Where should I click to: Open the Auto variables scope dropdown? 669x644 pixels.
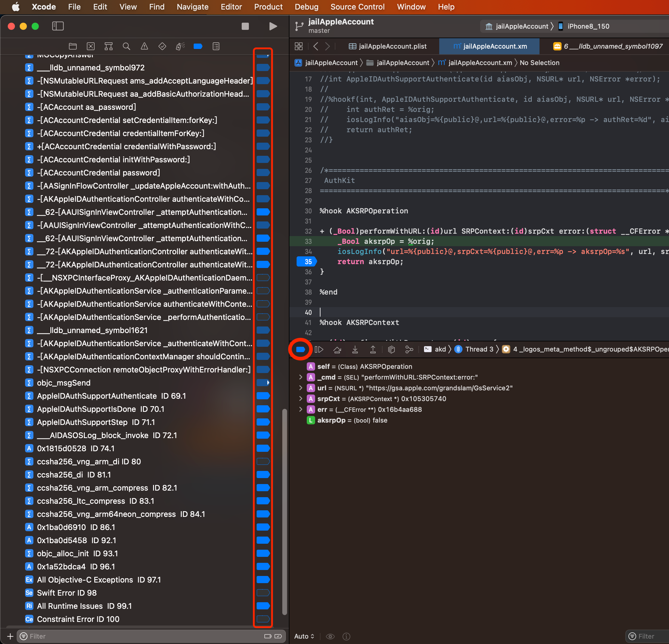pyautogui.click(x=304, y=636)
